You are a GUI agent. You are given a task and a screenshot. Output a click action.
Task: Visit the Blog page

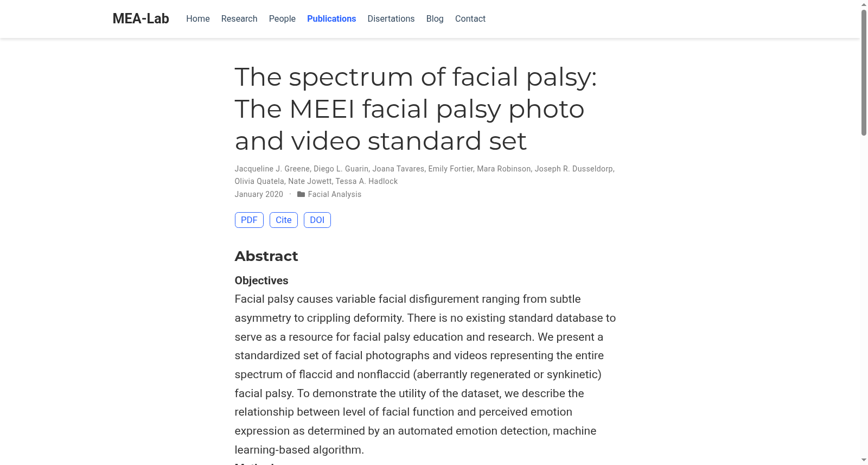(435, 18)
